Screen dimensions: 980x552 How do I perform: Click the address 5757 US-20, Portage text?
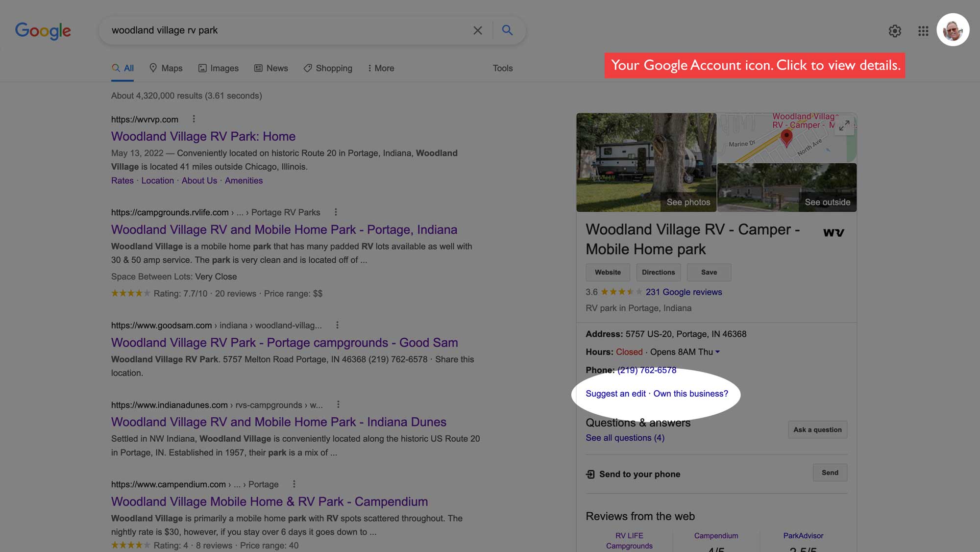coord(686,334)
